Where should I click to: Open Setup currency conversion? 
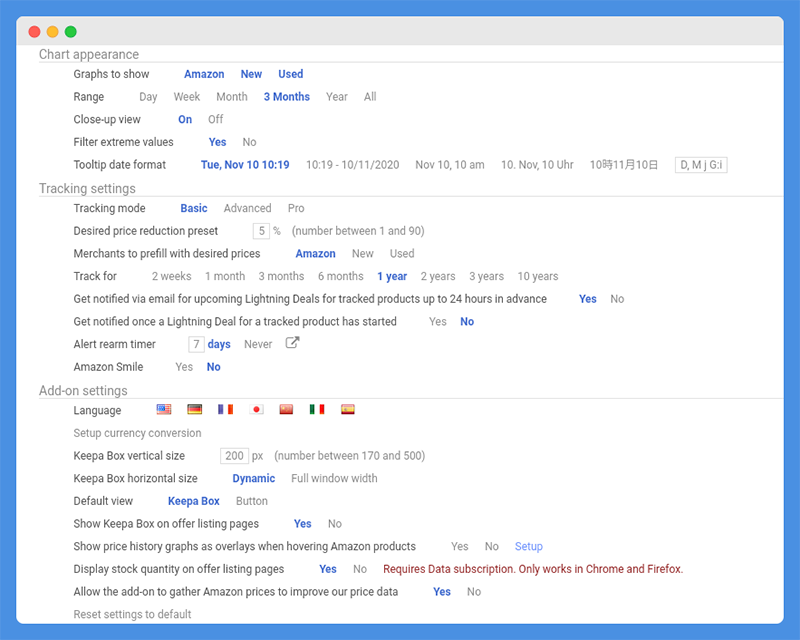pos(137,433)
